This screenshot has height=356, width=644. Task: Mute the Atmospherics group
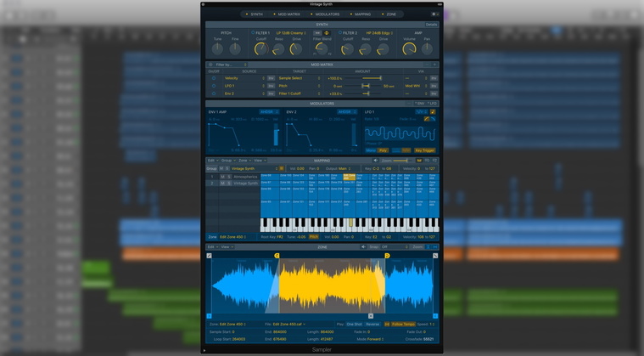pyautogui.click(x=222, y=177)
